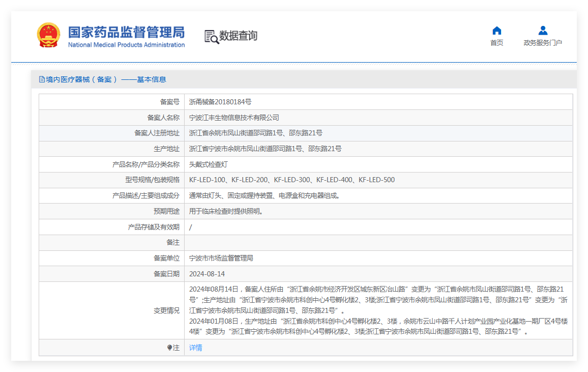Viewport: 588px width, 372px height.
Task: Click the product name 头戴式检查灯
Action: (x=208, y=164)
